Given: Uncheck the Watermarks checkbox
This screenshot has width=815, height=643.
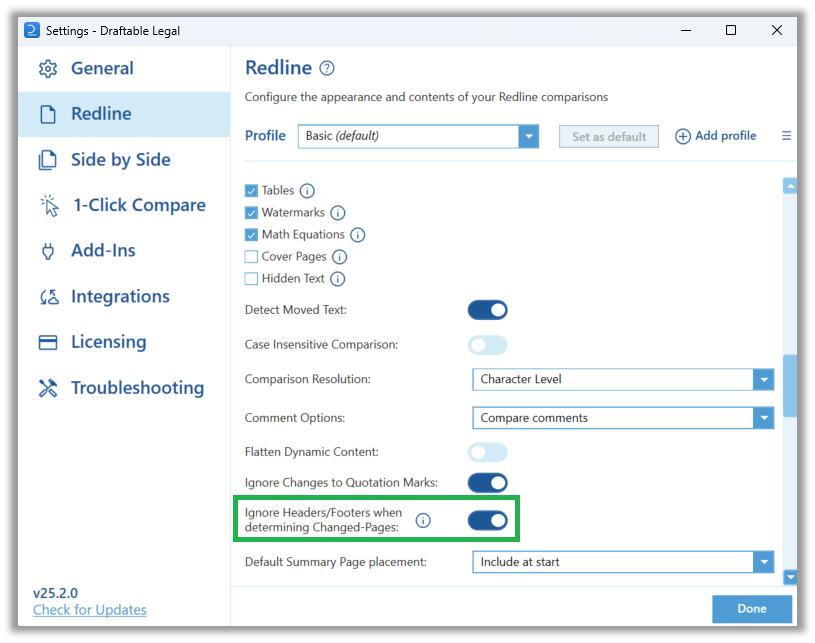Looking at the screenshot, I should click(251, 213).
